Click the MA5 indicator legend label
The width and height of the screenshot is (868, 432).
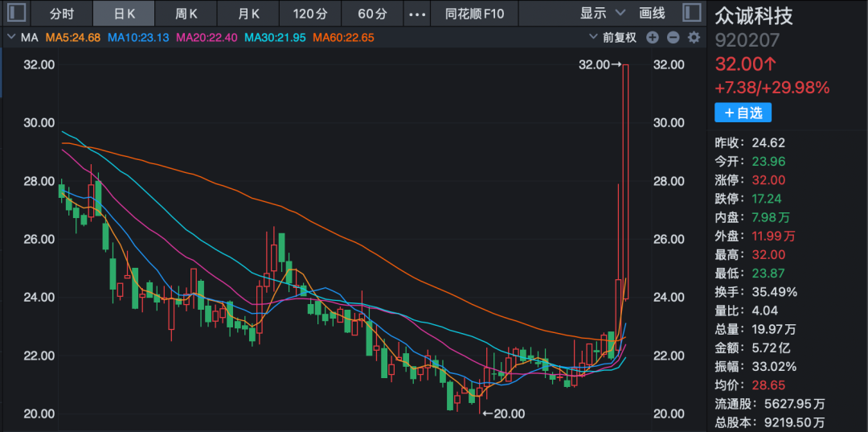(x=72, y=38)
